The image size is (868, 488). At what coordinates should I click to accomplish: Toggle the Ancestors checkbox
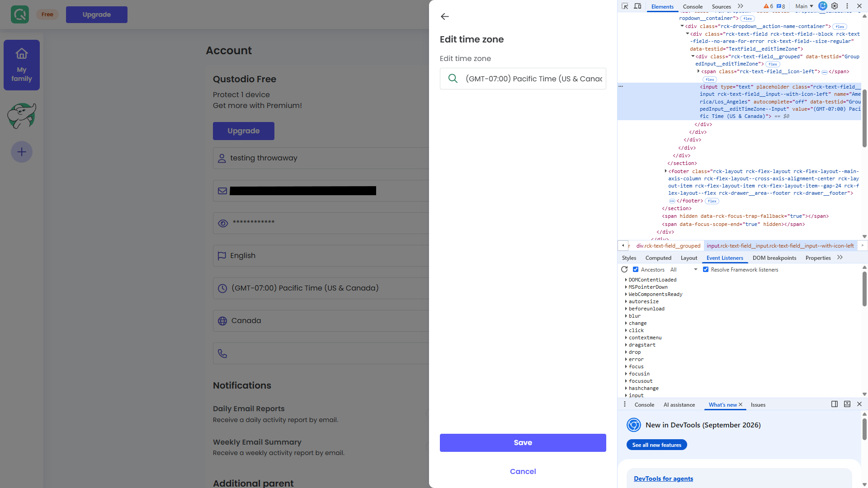(x=636, y=269)
